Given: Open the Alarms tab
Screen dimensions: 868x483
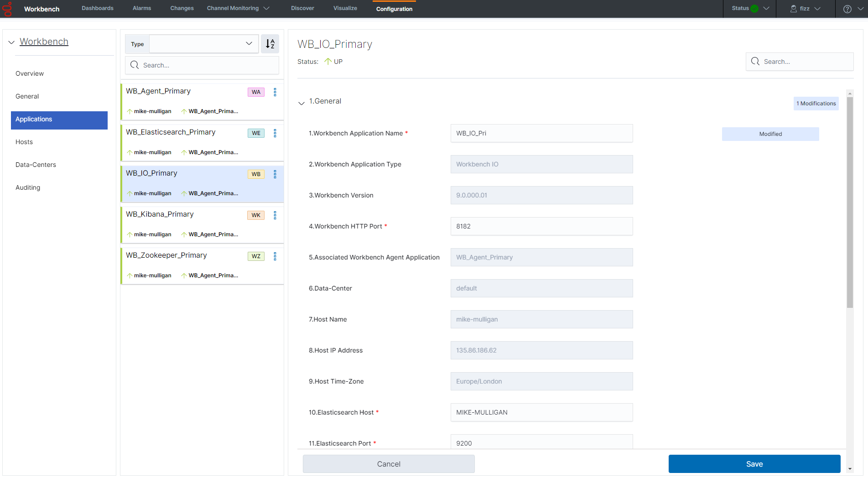Looking at the screenshot, I should pyautogui.click(x=142, y=8).
